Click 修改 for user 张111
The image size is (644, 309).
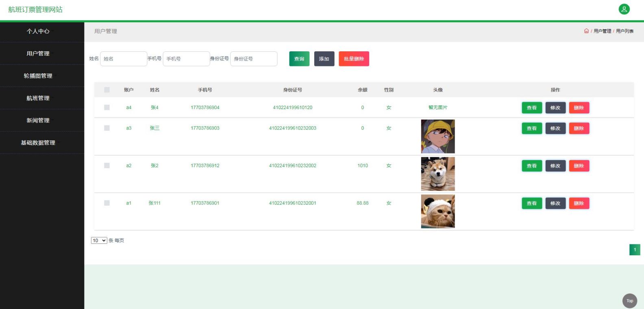click(x=555, y=203)
